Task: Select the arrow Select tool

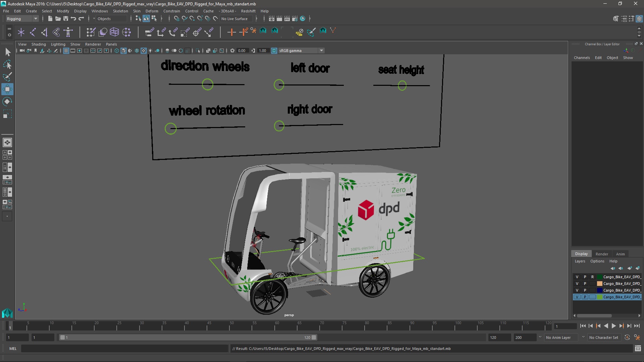Action: click(x=7, y=52)
